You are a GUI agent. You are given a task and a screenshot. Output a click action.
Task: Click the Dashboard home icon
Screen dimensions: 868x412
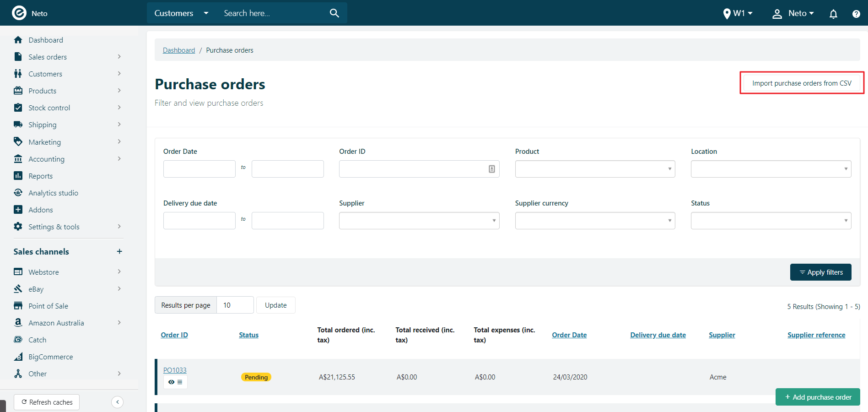pyautogui.click(x=18, y=40)
